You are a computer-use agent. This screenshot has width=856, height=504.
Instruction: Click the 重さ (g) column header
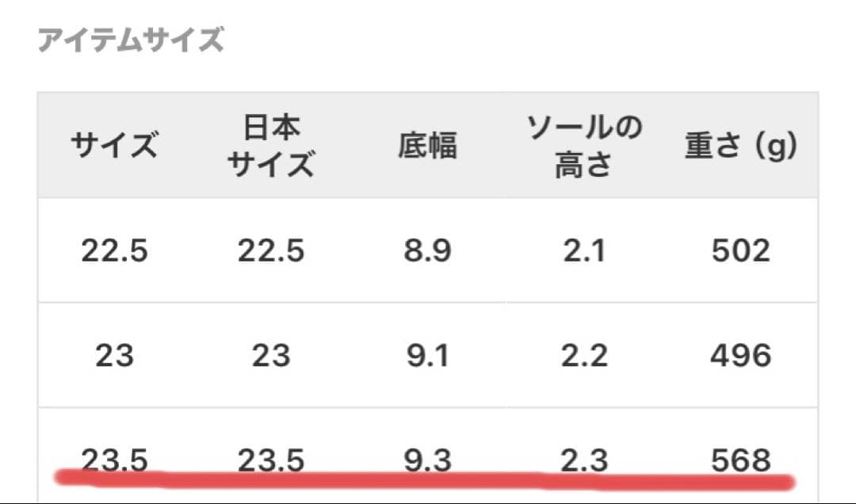[740, 146]
